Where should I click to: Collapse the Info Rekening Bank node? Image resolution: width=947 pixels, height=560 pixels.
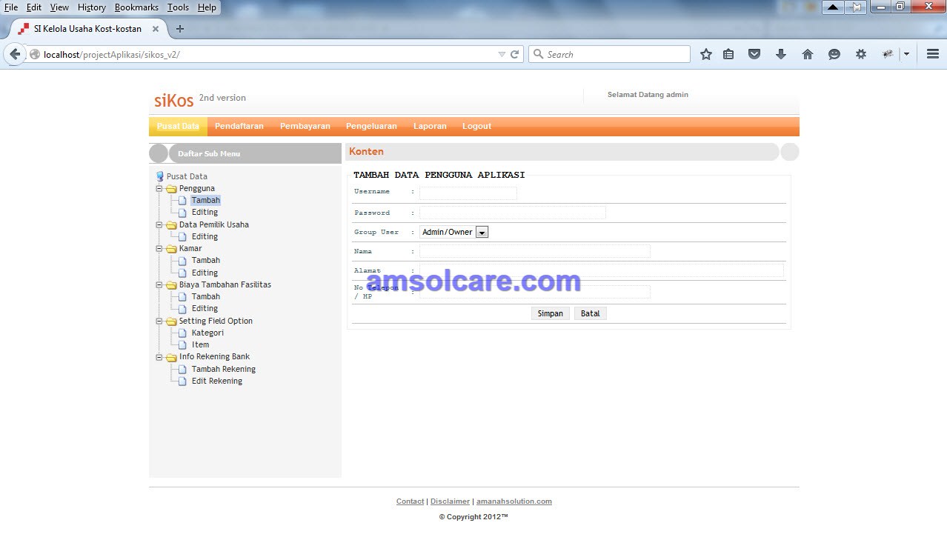(x=159, y=357)
